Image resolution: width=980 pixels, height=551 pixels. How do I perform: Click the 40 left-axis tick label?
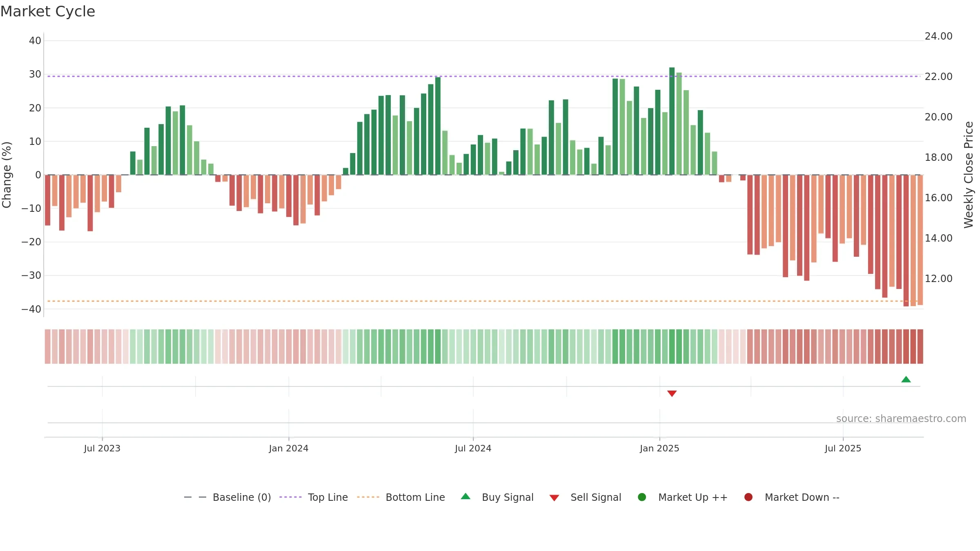click(x=35, y=41)
